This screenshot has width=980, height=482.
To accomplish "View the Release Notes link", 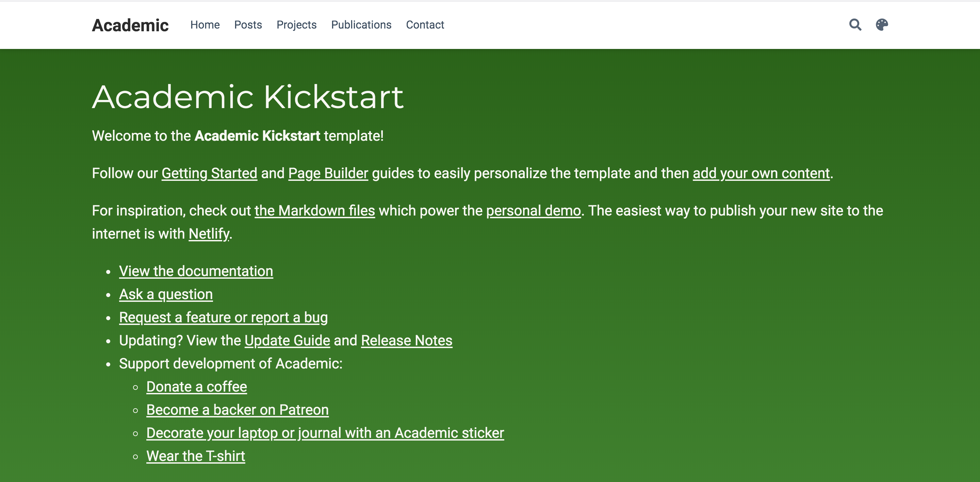I will pos(406,341).
